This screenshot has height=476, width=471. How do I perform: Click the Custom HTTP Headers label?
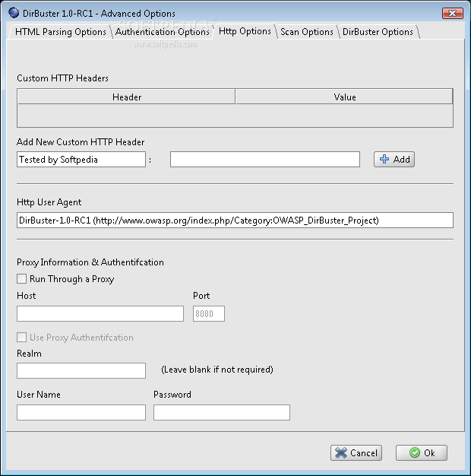(62, 78)
